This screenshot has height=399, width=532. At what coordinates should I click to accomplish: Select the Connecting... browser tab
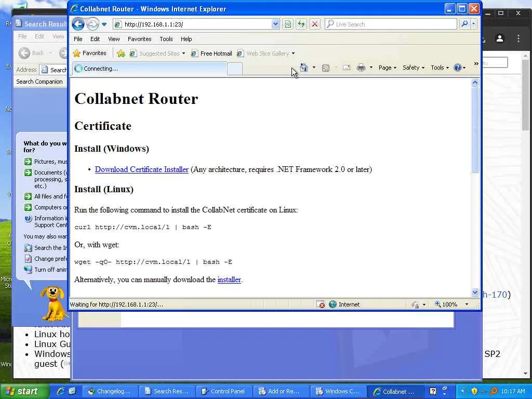coord(149,69)
